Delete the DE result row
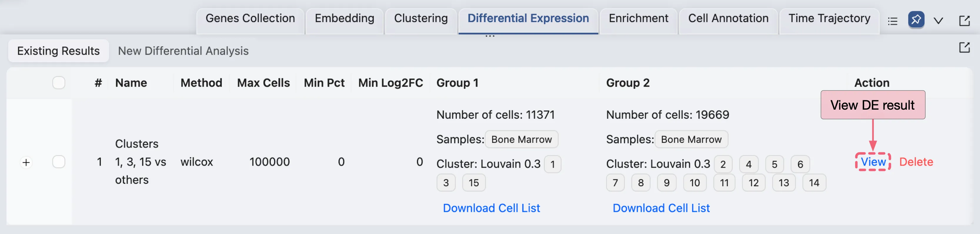The width and height of the screenshot is (980, 234). click(916, 162)
